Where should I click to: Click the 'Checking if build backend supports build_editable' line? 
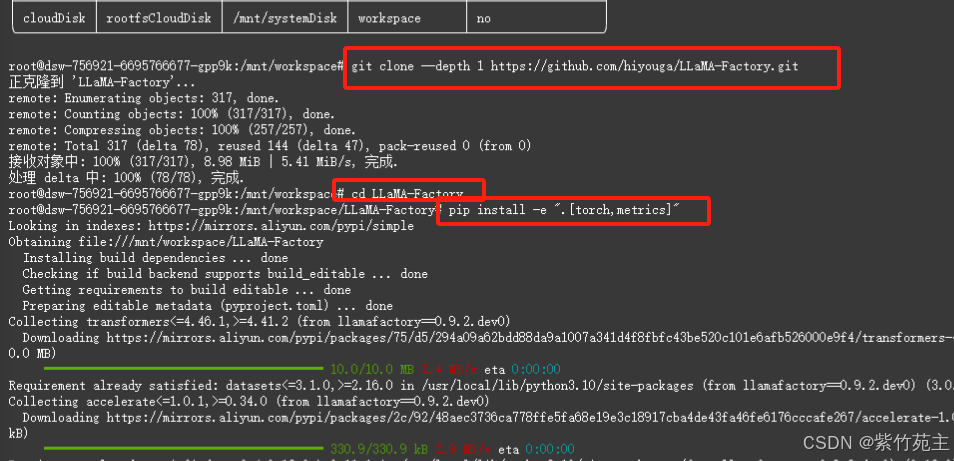(x=225, y=274)
